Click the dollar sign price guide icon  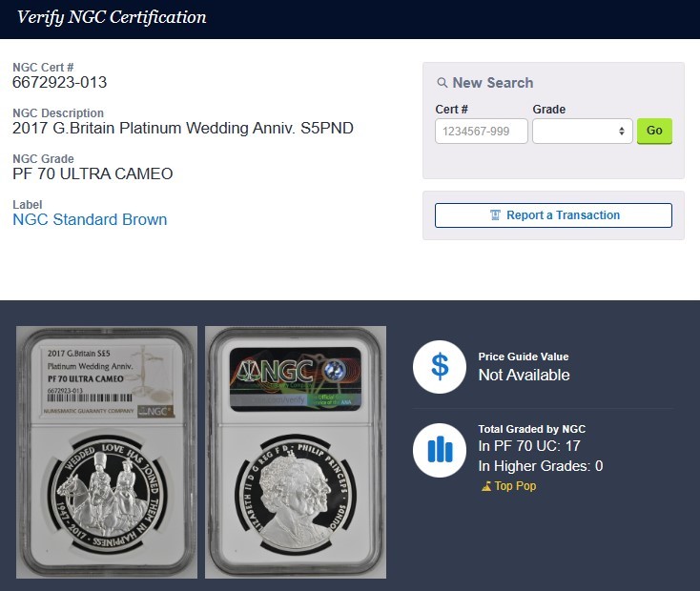point(440,367)
